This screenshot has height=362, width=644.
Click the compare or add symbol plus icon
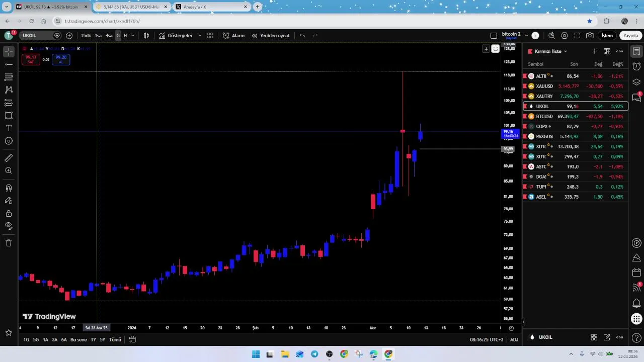(69, 36)
